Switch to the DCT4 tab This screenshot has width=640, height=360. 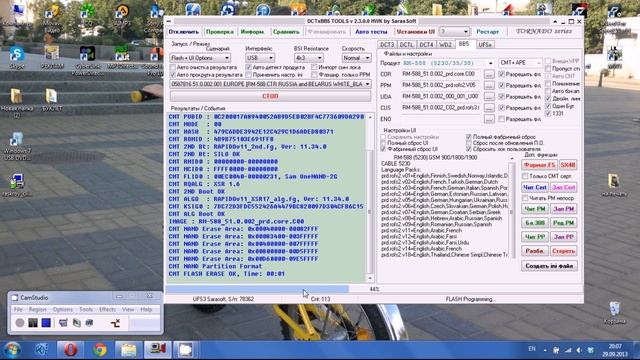pos(426,44)
